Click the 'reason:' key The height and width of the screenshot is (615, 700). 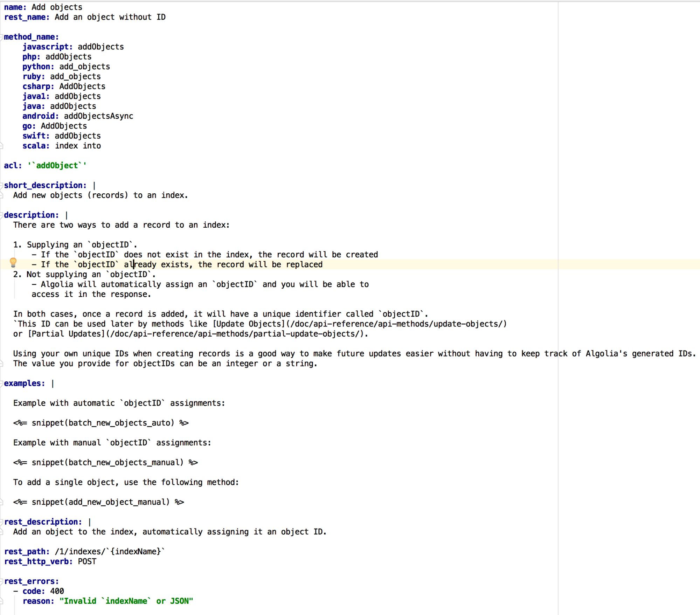(x=39, y=601)
